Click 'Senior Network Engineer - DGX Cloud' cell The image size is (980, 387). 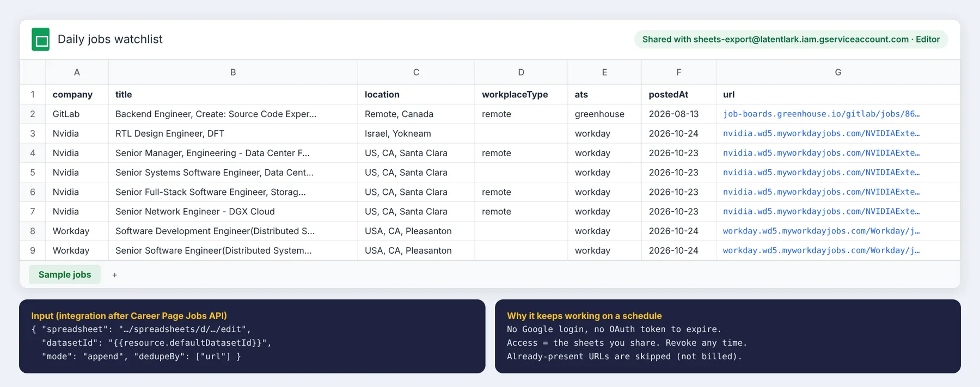(233, 212)
